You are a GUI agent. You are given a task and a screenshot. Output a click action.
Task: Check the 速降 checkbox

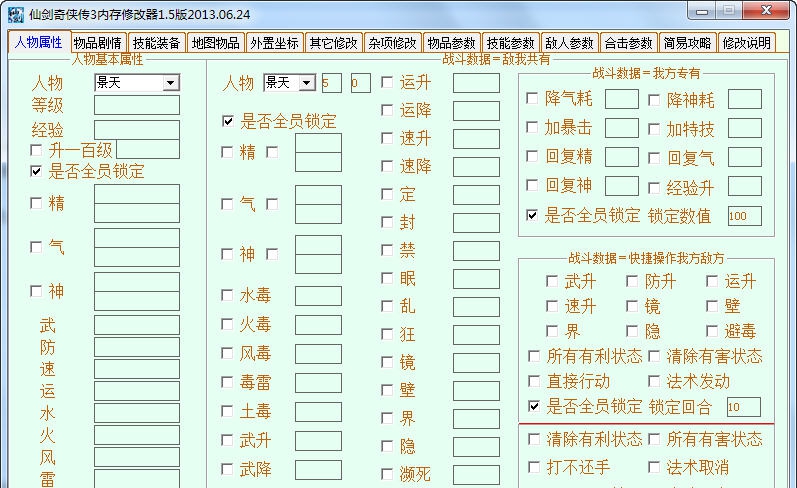click(x=387, y=166)
